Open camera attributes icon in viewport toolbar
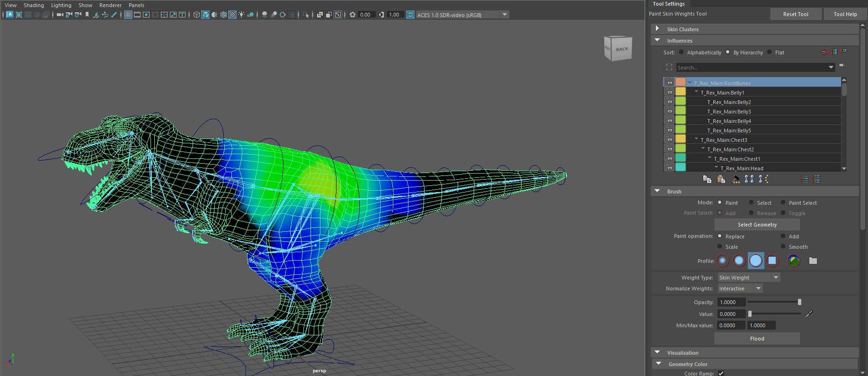 tap(78, 15)
